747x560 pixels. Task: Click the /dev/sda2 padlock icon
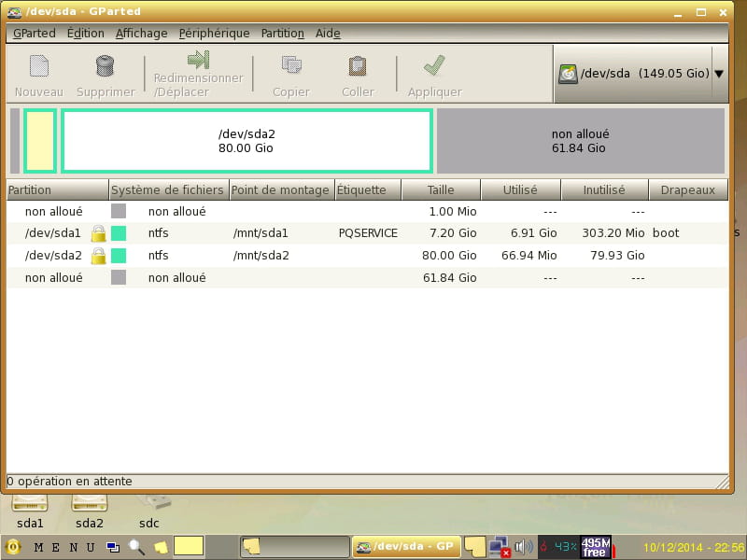[x=99, y=256]
